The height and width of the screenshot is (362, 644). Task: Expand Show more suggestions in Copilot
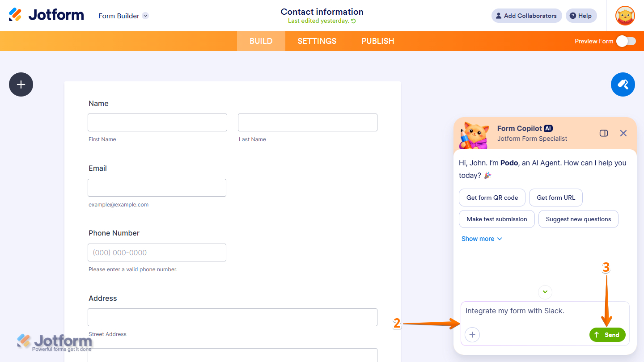[482, 238]
